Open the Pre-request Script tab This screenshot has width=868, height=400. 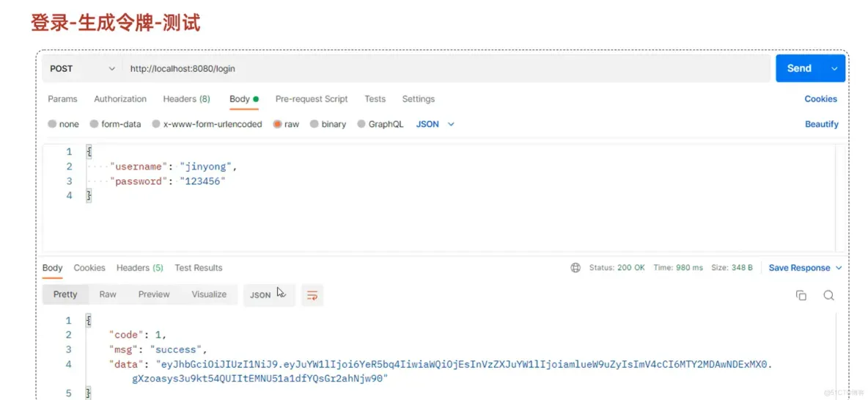click(312, 99)
